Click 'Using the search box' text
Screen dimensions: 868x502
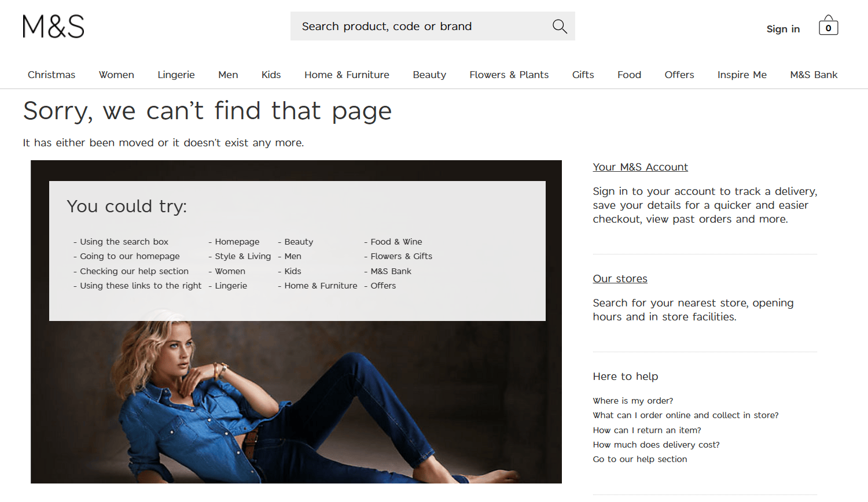click(x=124, y=242)
